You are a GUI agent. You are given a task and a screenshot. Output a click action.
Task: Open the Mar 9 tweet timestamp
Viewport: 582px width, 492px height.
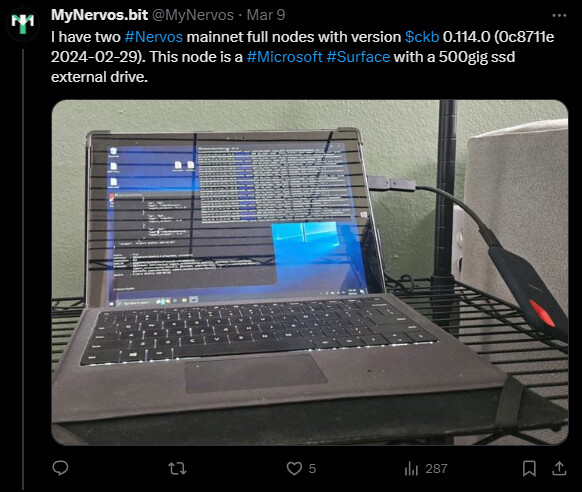click(266, 15)
